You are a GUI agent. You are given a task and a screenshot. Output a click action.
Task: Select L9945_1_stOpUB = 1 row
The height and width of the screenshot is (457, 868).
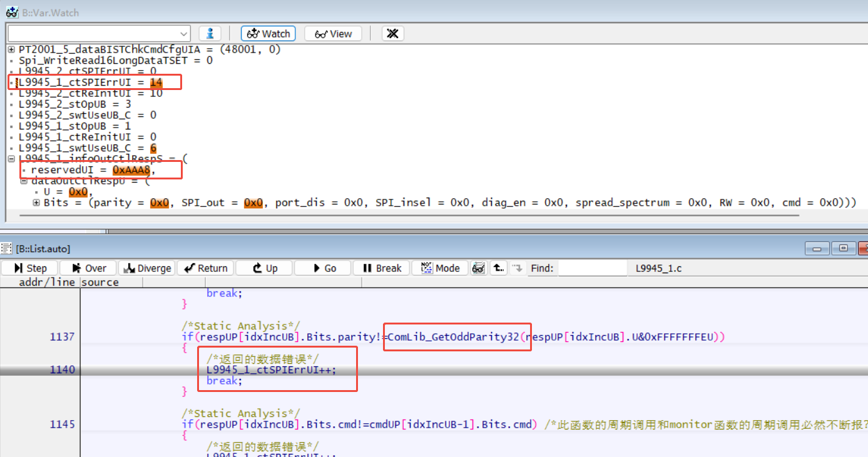click(x=74, y=126)
